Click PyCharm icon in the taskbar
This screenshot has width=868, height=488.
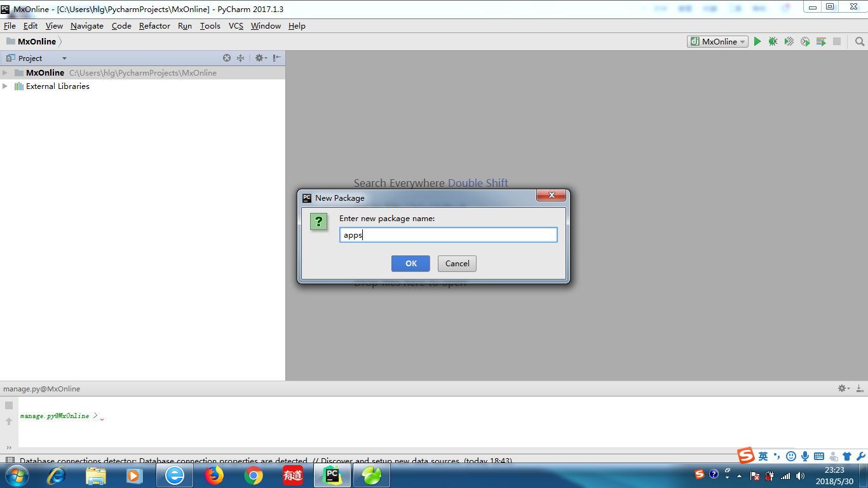[332, 475]
